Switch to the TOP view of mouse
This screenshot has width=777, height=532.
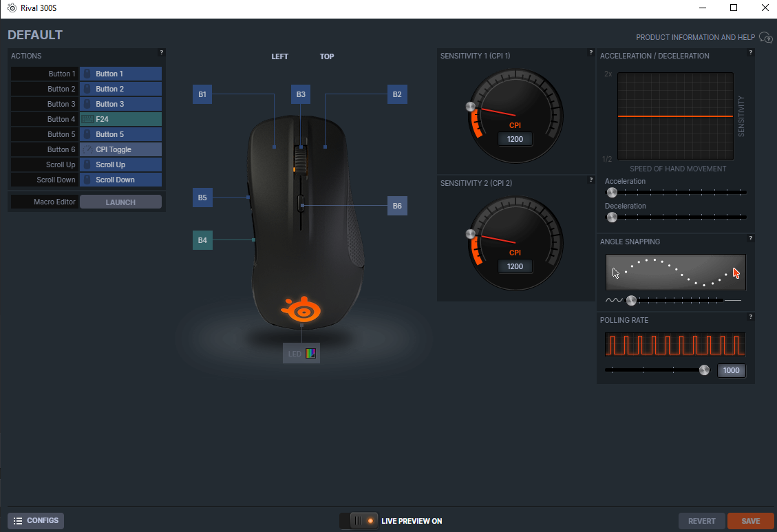(326, 56)
